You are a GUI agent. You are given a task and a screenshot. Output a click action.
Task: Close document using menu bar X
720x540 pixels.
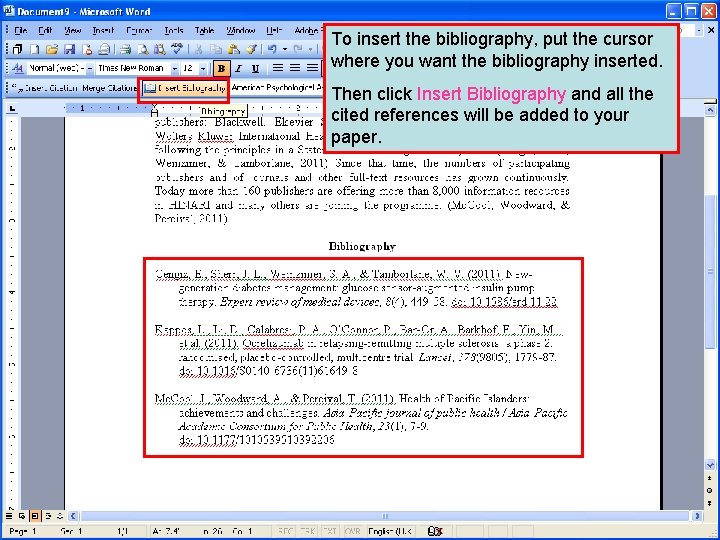tap(711, 30)
